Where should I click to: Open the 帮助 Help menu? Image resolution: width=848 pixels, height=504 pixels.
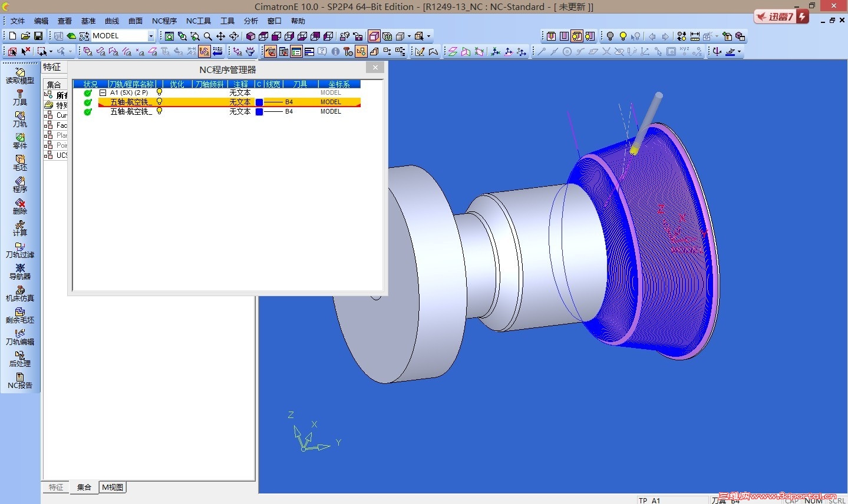click(x=298, y=21)
